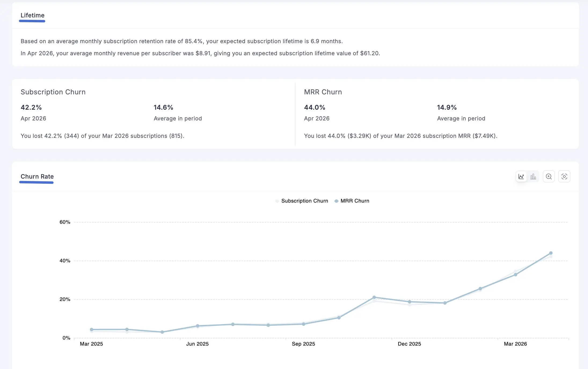Click the Mar 2025 MRR churn data point
The image size is (588, 369).
click(92, 330)
